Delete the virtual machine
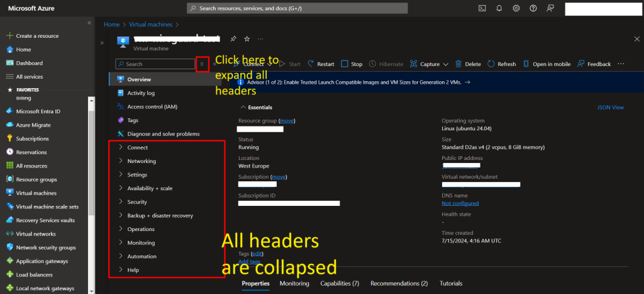Screen dimensions: 644x294 [x=468, y=64]
